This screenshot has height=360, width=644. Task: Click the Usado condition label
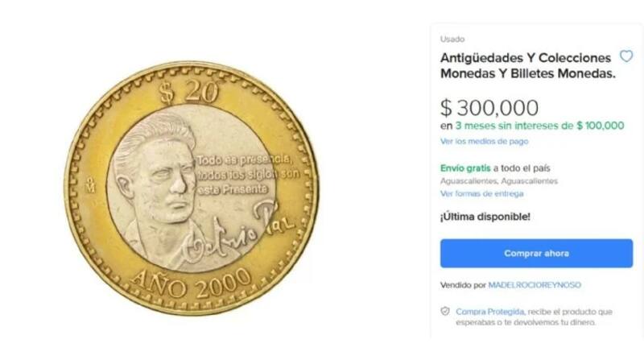[452, 39]
